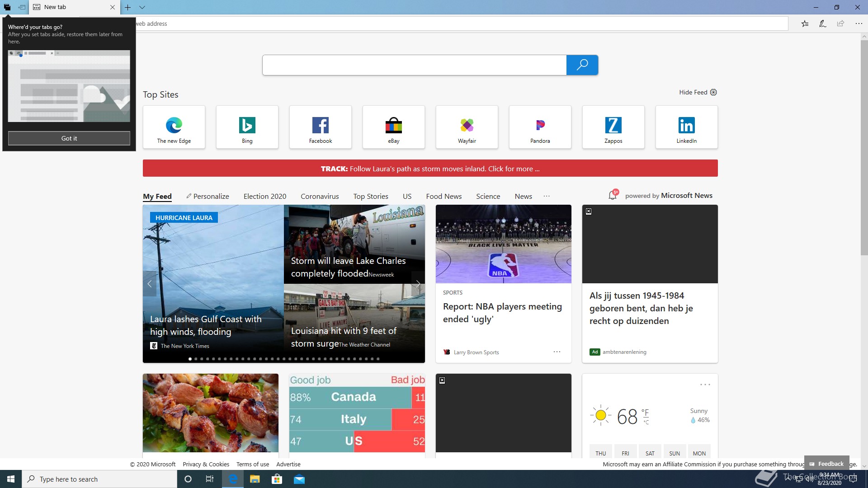Open The new Edge top site tile
This screenshot has height=488, width=868.
point(174,127)
